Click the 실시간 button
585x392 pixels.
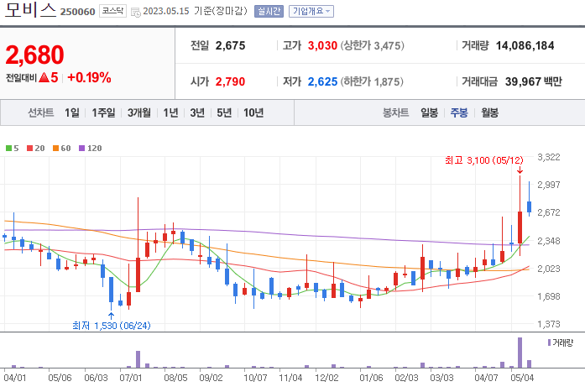[269, 12]
